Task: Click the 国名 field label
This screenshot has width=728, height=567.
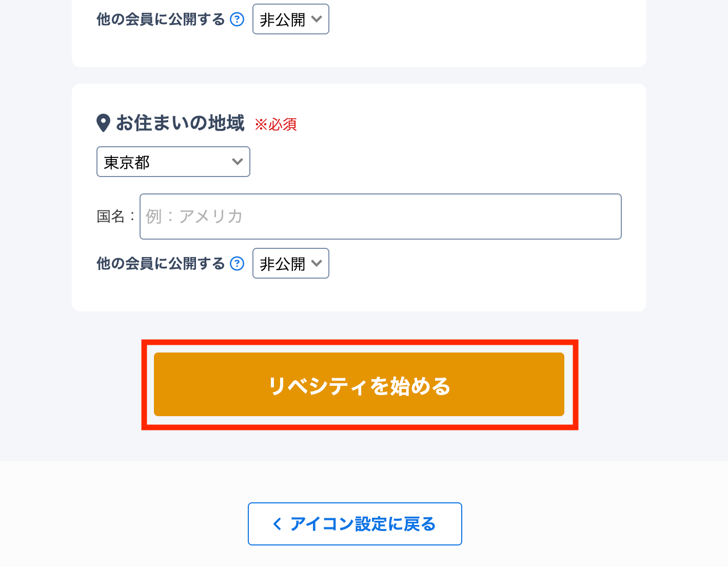Action: [111, 217]
